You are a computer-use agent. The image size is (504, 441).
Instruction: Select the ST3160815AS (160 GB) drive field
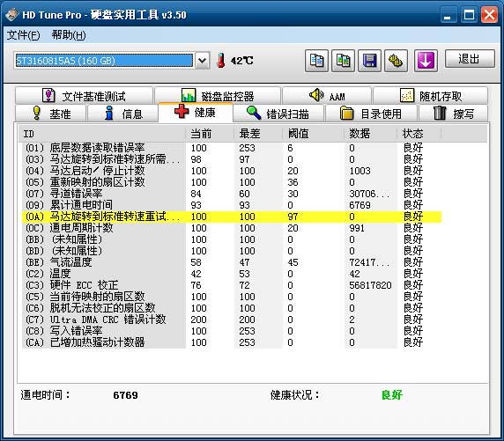(103, 61)
